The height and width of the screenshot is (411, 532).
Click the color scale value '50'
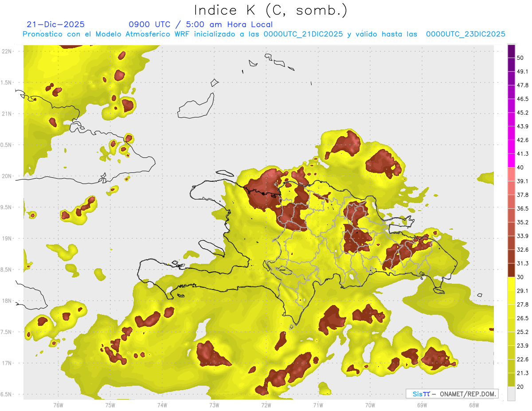point(520,58)
